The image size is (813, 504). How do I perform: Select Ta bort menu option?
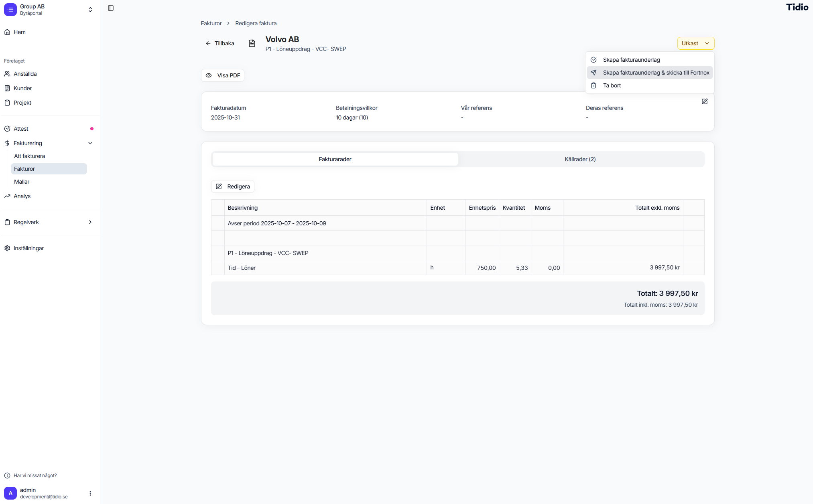(x=650, y=85)
